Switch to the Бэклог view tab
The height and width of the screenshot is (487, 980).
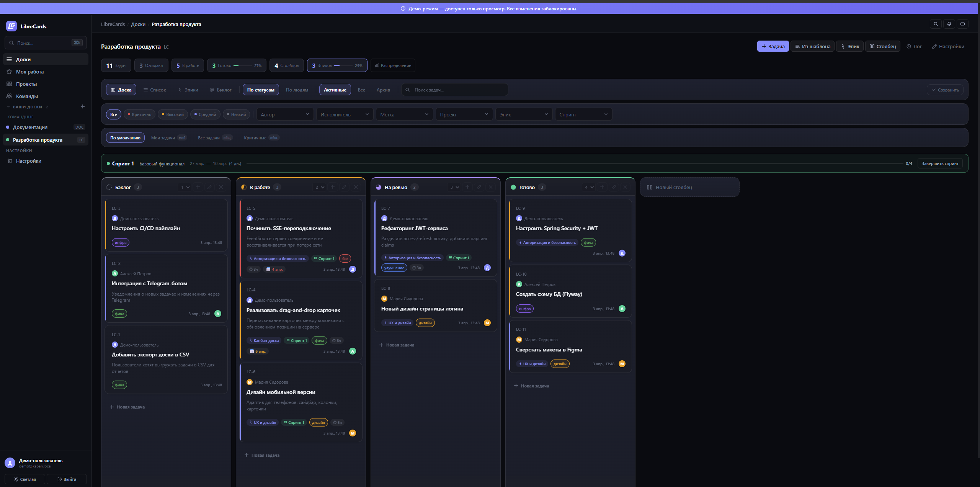tap(221, 90)
